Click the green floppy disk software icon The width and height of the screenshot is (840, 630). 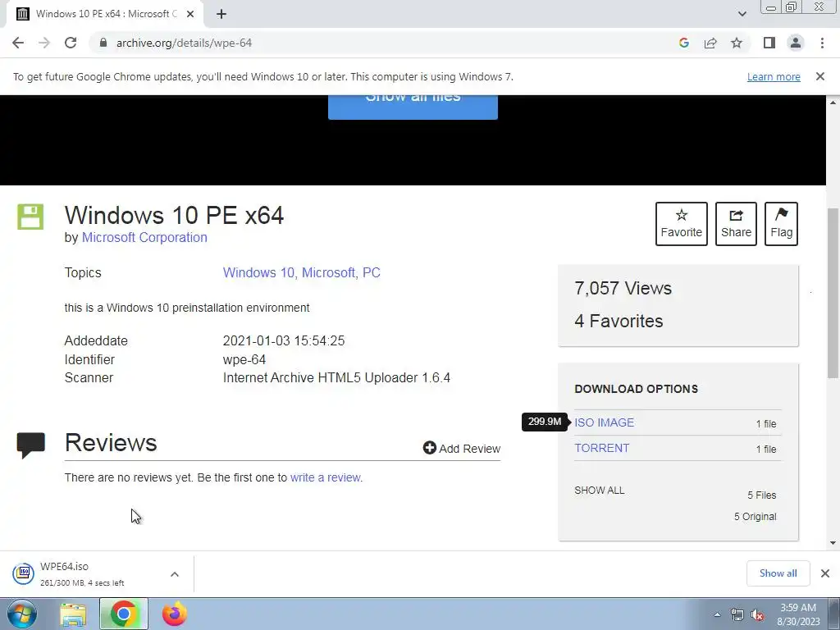coord(30,217)
